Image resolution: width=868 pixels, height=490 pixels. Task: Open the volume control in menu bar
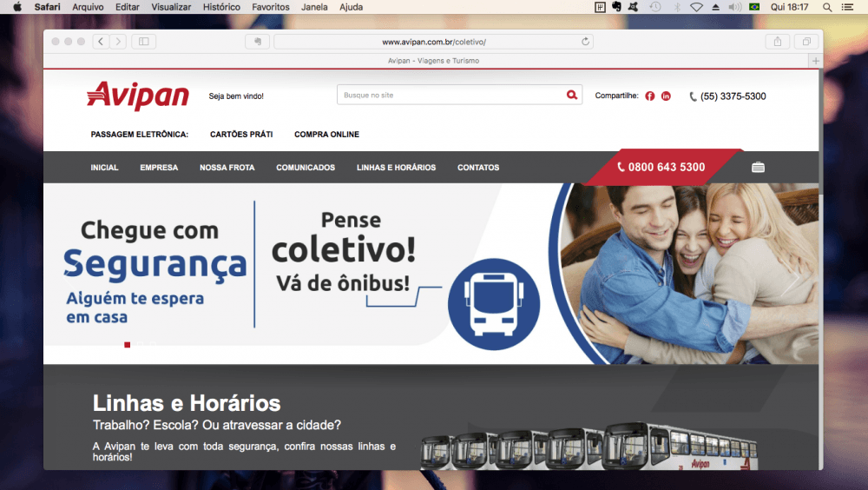tap(734, 7)
